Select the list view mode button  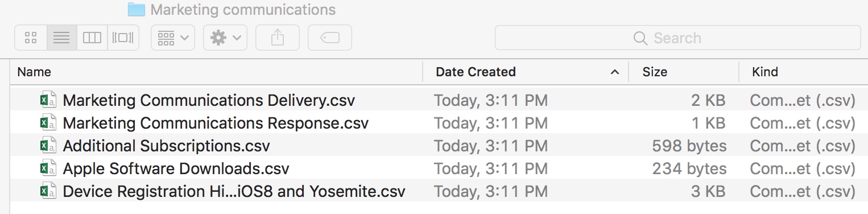(61, 38)
